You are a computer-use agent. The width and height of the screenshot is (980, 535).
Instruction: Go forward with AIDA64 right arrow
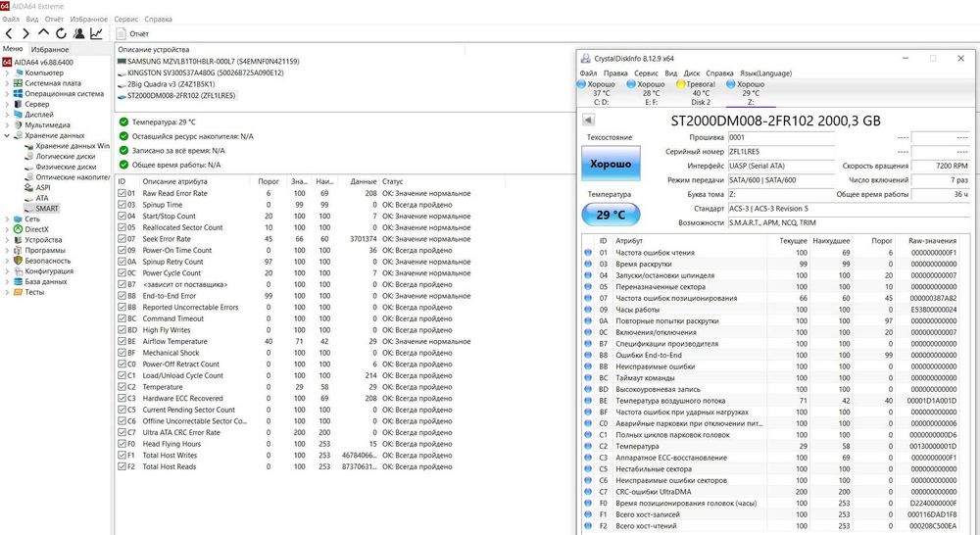pyautogui.click(x=26, y=33)
